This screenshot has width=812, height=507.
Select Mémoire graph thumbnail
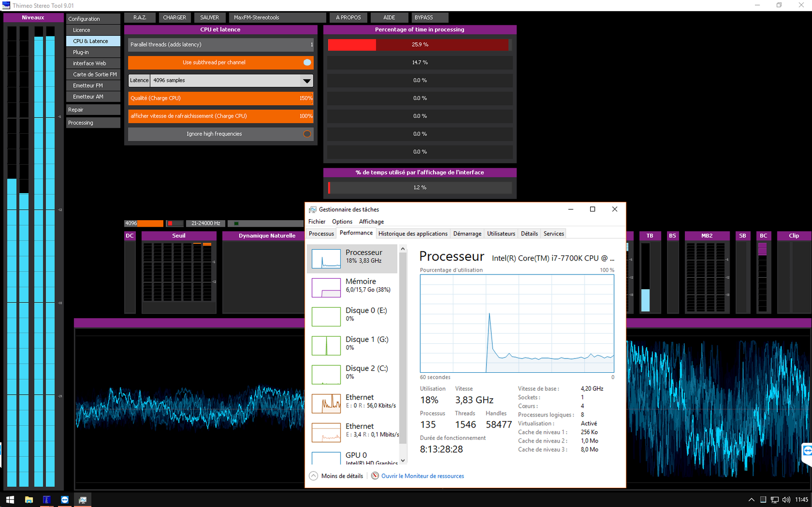[326, 287]
